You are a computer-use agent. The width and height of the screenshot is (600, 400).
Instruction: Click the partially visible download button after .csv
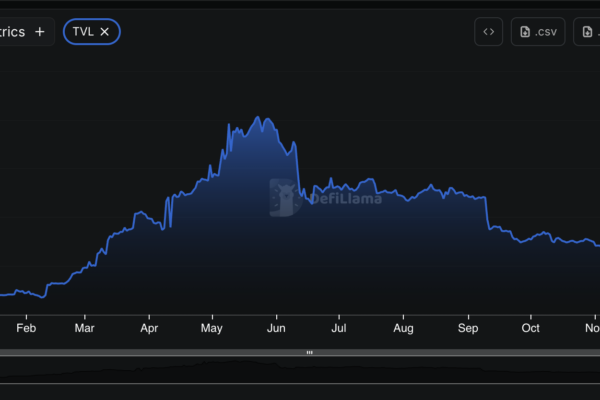(588, 32)
